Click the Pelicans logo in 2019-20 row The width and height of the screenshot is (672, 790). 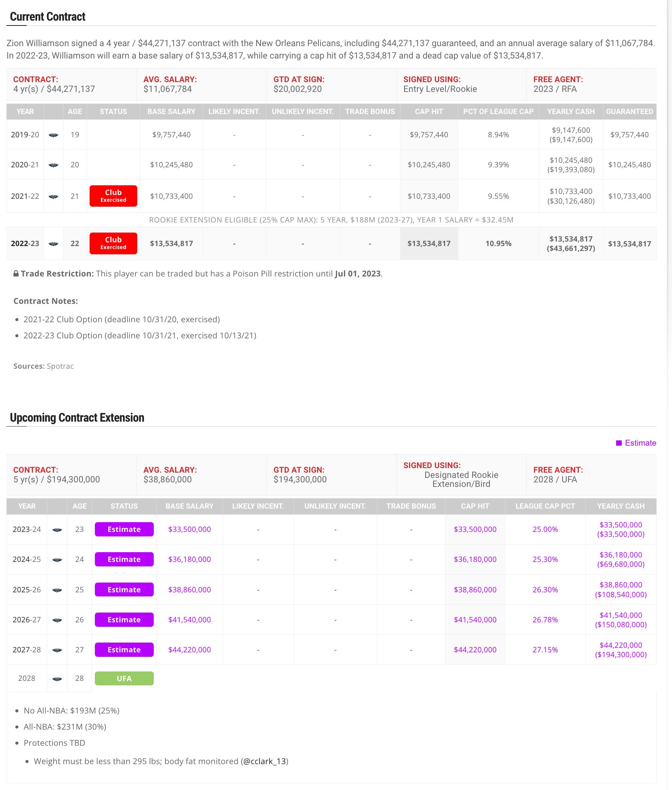53,135
